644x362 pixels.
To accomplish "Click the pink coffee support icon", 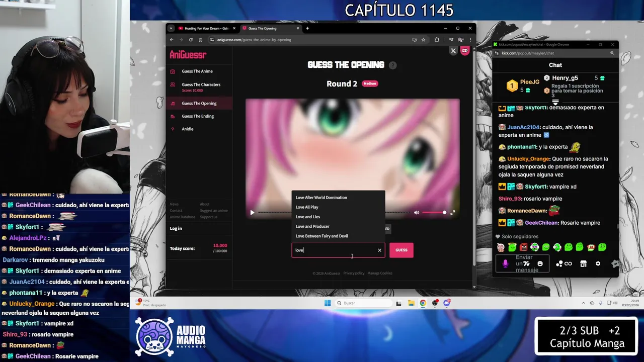I will click(x=464, y=51).
